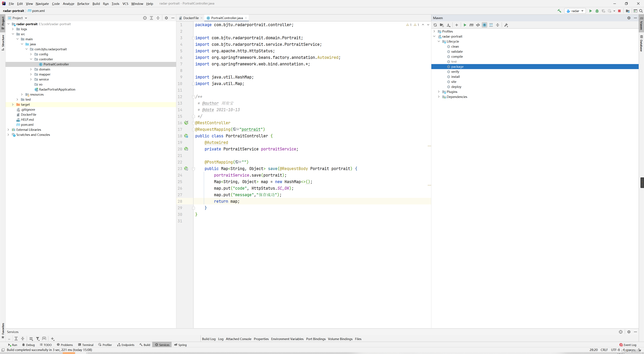Screen dimensions: 644x354
Task: Run the selected Maven build
Action: (465, 25)
